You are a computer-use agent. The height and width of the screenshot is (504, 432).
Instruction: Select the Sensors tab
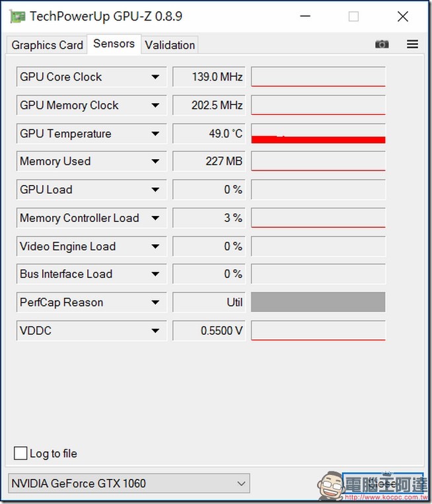[x=114, y=44]
